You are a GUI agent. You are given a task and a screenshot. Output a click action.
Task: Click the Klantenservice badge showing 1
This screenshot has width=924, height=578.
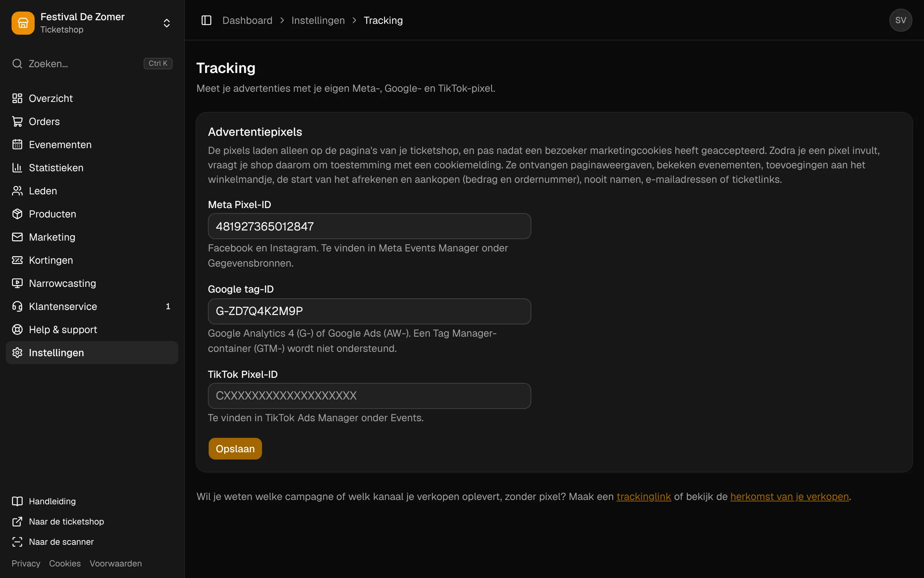(168, 306)
